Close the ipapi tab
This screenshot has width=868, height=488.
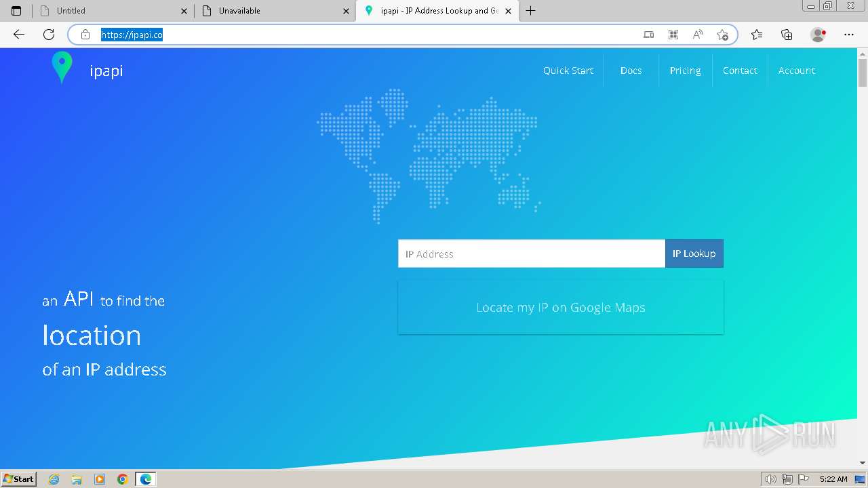508,11
